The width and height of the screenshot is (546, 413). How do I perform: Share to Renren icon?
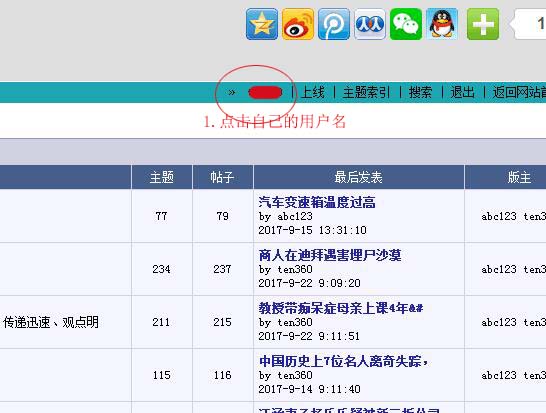(x=370, y=24)
